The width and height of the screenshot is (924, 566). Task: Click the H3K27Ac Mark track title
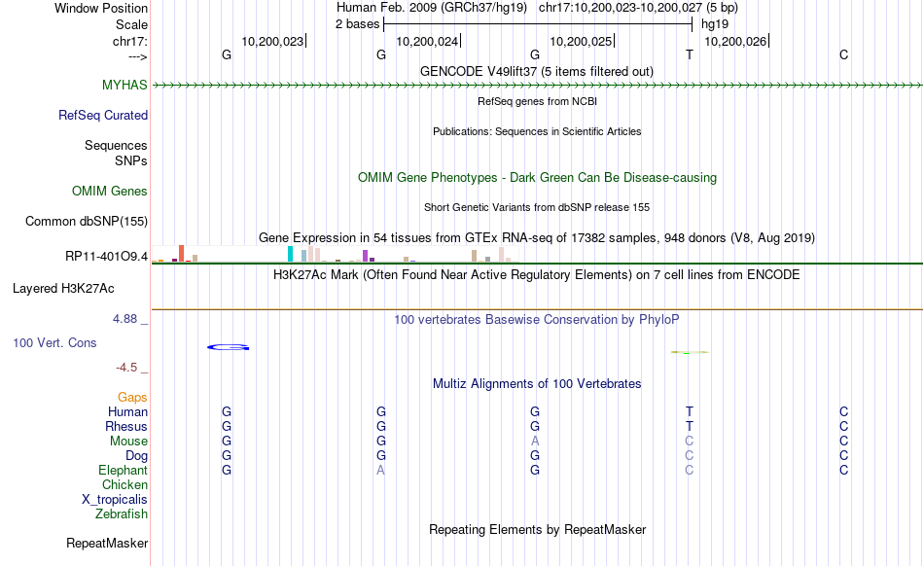(537, 274)
